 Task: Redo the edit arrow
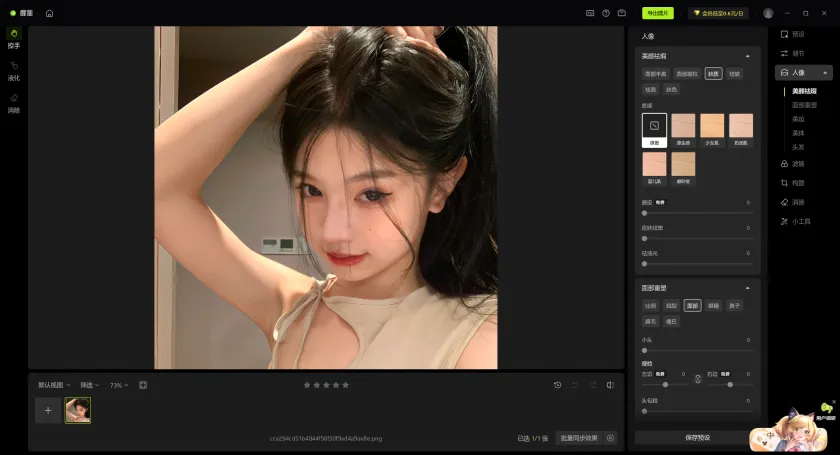coord(592,385)
